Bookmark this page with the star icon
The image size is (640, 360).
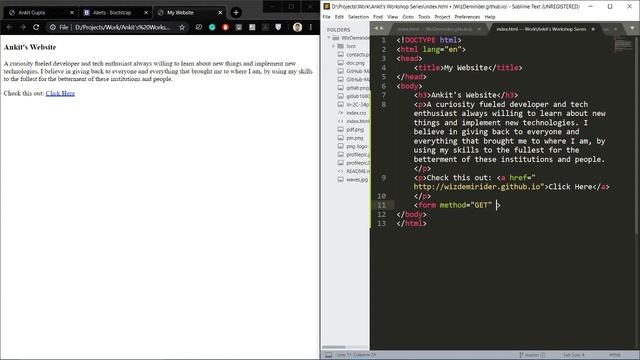pyautogui.click(x=182, y=27)
